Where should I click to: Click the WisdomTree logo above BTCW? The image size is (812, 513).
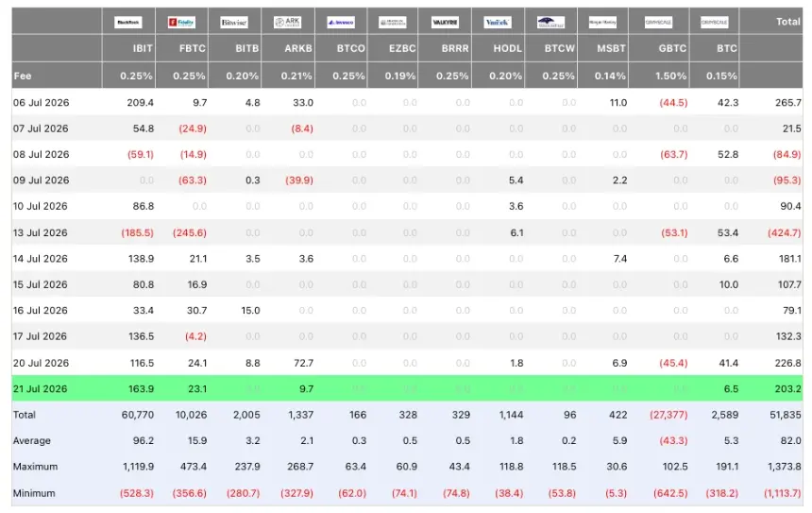click(550, 23)
